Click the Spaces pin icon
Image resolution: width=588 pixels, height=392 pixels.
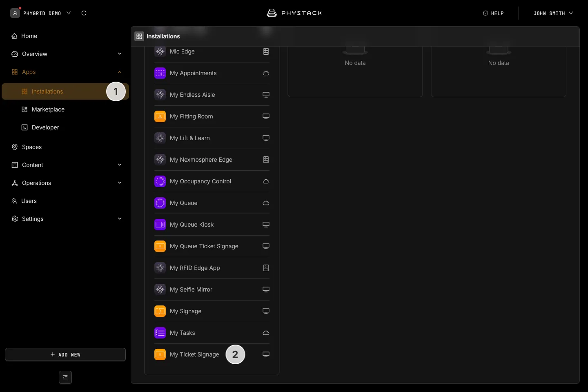tap(15, 147)
